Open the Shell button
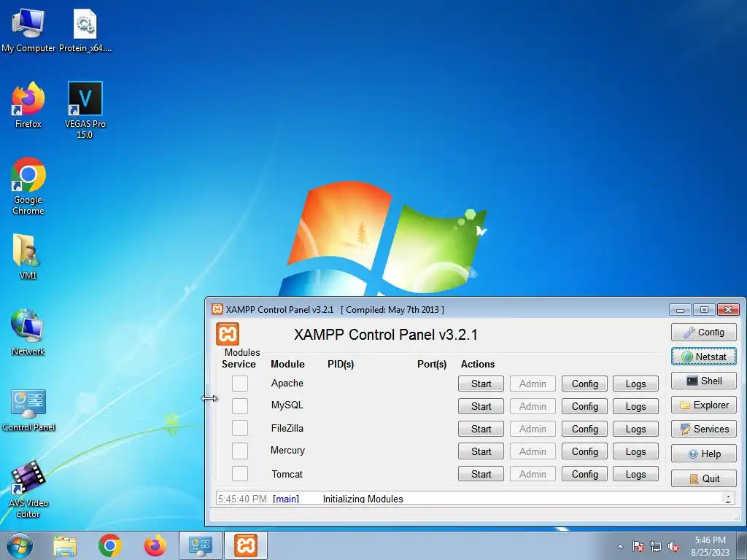747x560 pixels. (x=704, y=381)
